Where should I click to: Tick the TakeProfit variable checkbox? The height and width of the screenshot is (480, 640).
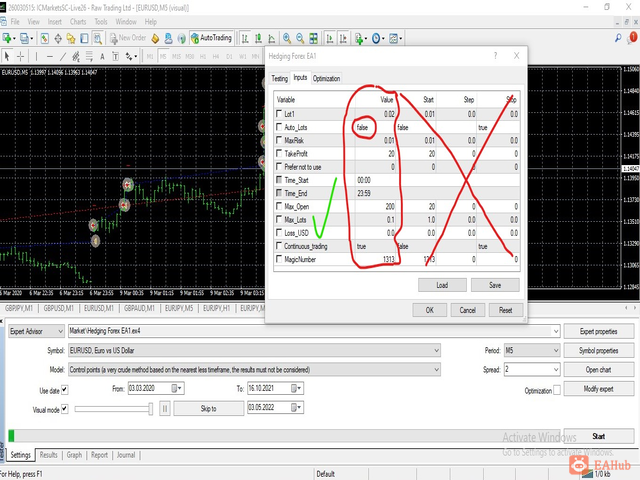(x=279, y=153)
